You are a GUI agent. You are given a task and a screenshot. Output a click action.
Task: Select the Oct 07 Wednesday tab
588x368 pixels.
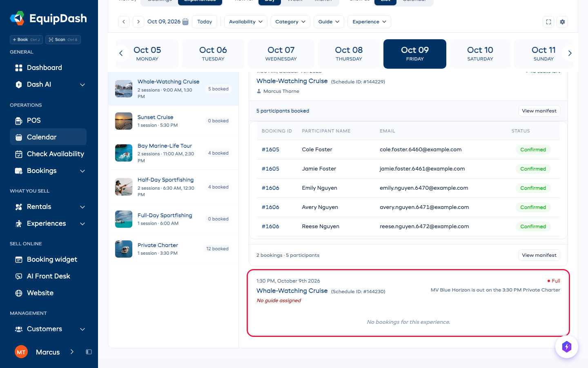point(281,54)
